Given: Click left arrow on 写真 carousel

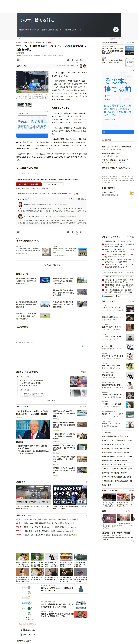Looking at the screenshot, I should [103, 519].
